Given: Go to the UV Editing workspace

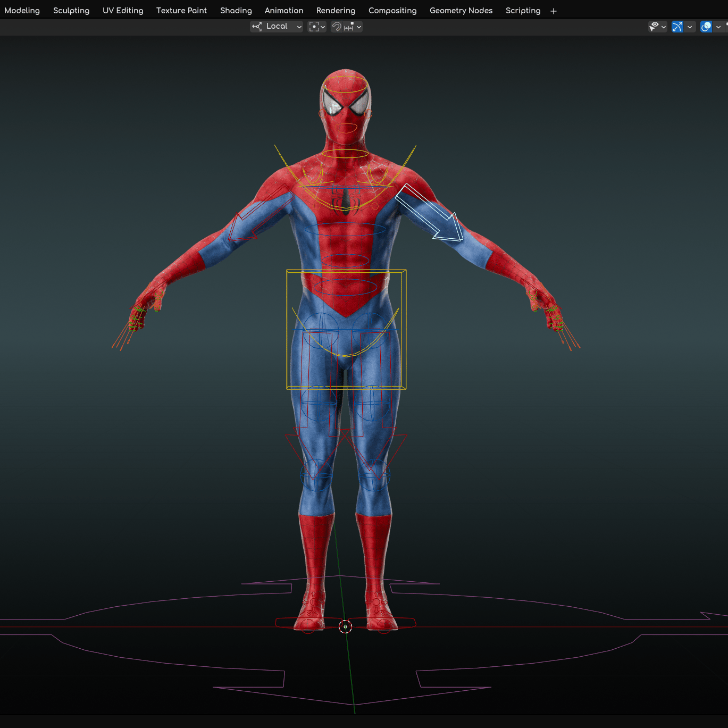Looking at the screenshot, I should tap(123, 11).
